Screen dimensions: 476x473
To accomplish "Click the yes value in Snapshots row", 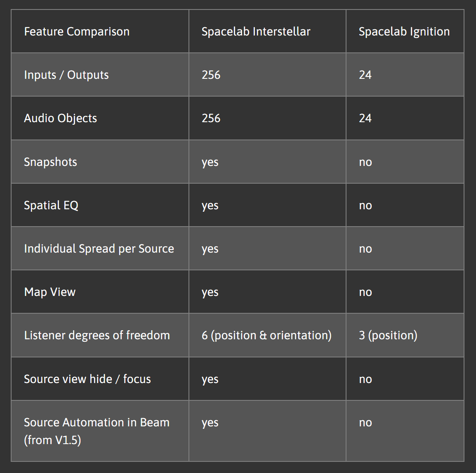I will 210,162.
